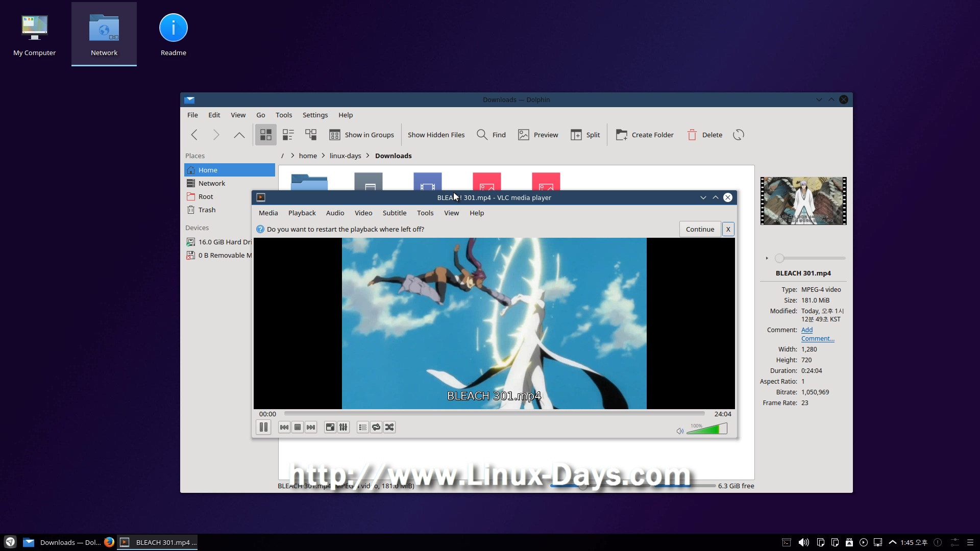Select Home in Places panel

click(230, 170)
